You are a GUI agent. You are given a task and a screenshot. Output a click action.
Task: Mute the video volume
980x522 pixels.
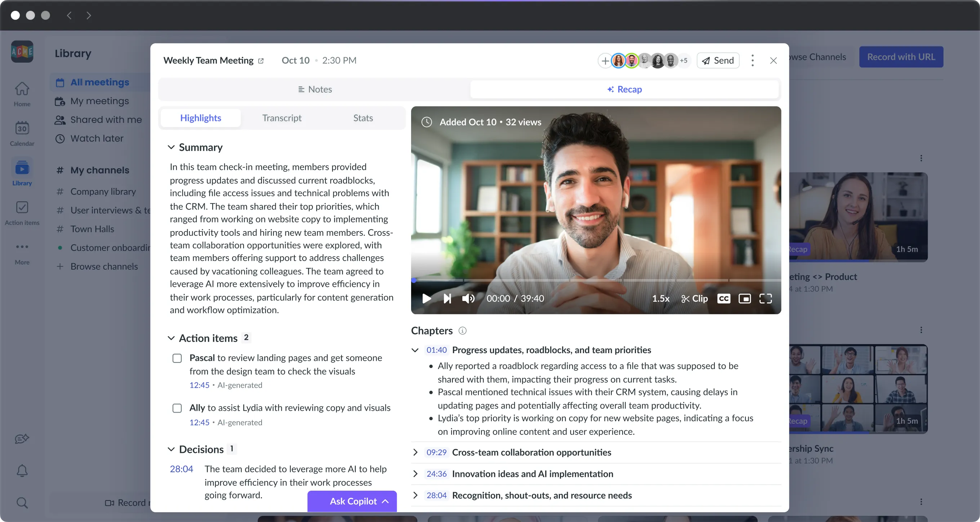pyautogui.click(x=468, y=298)
